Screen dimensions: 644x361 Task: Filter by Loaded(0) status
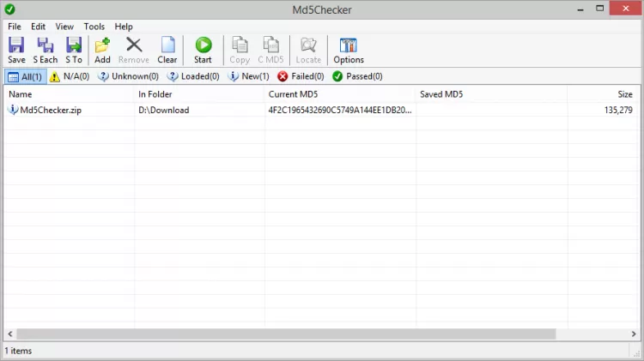point(193,76)
